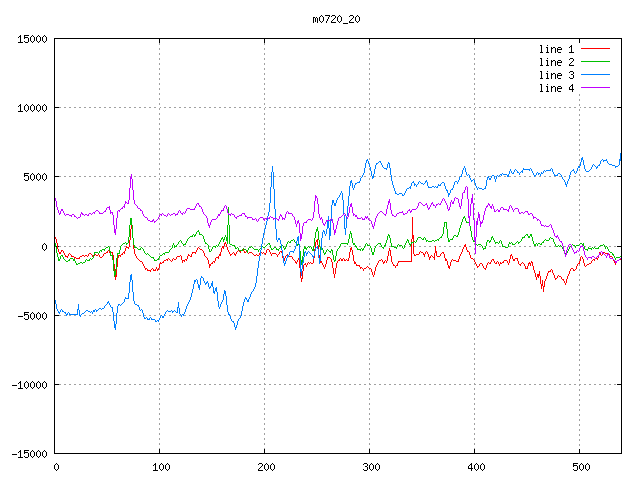Click the red sample line beside line 1
The width and height of the screenshot is (640, 480).
coord(595,49)
